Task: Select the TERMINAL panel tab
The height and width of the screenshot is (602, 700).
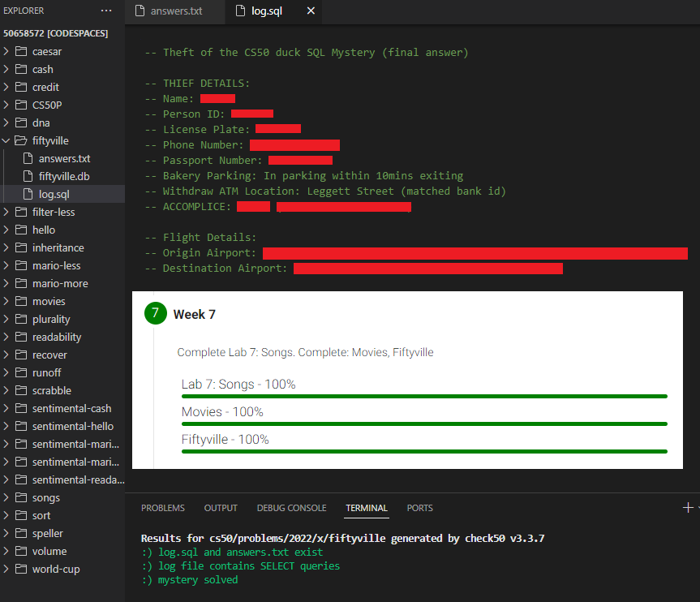Action: click(x=367, y=508)
